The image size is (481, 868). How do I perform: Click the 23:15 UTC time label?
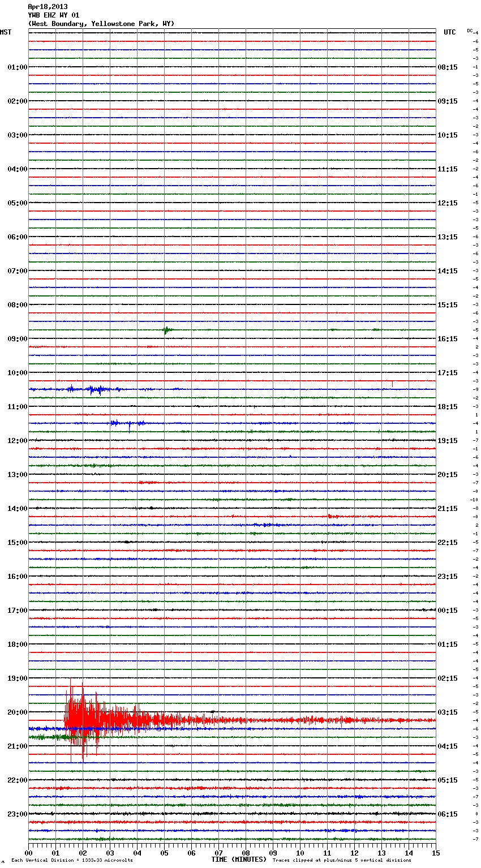[x=448, y=577]
